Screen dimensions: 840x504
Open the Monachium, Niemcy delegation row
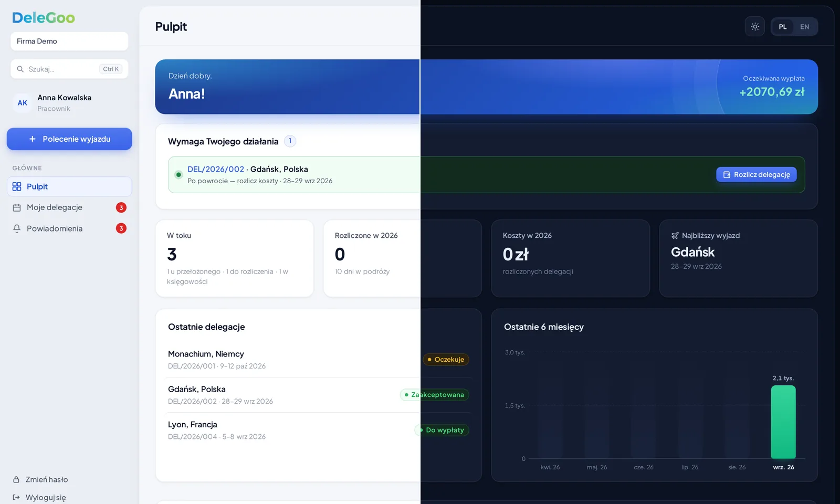(x=319, y=360)
